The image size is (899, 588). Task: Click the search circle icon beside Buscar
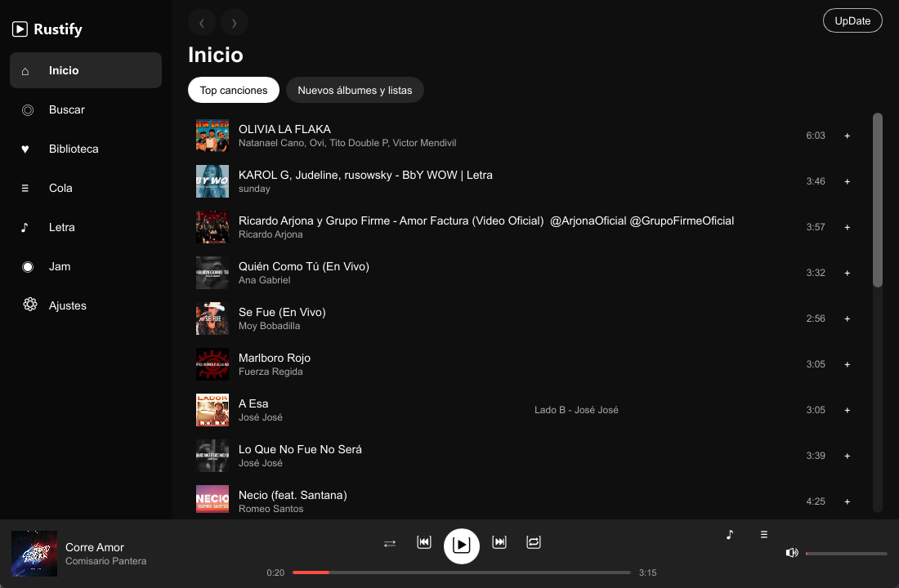28,110
